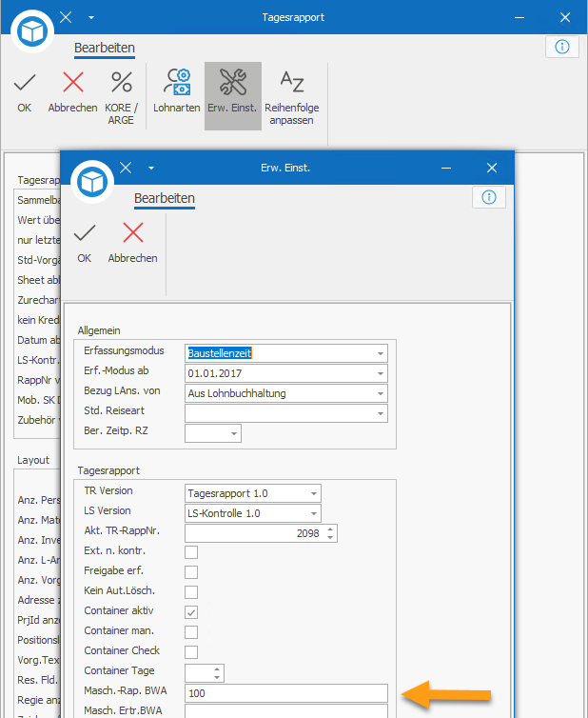Click the Masch. Ertr.BWA input field
The image size is (588, 718).
pyautogui.click(x=286, y=711)
